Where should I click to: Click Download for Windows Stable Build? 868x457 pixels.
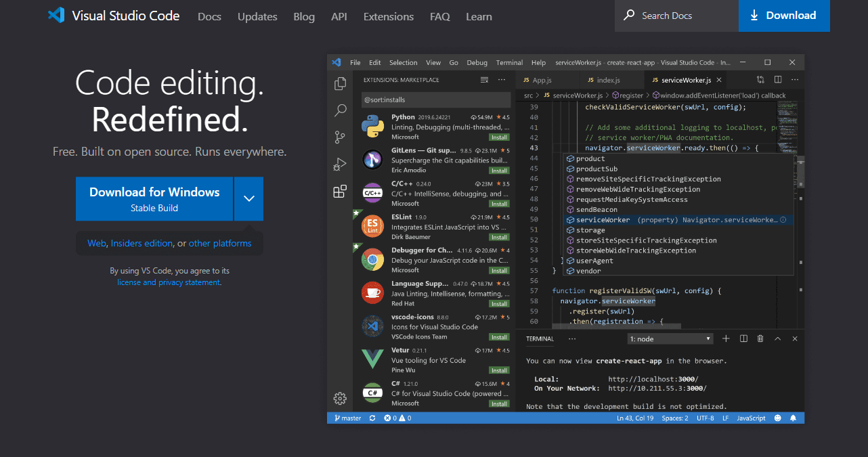coord(154,198)
